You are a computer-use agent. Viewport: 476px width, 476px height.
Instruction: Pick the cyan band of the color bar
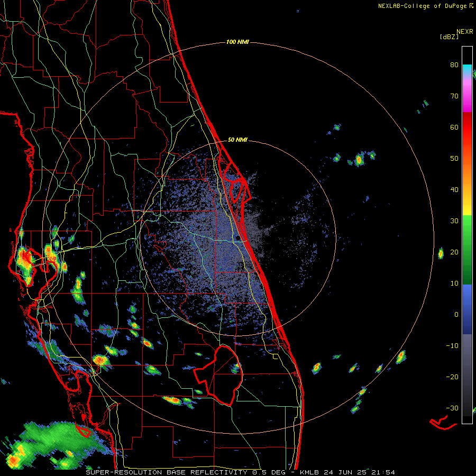pyautogui.click(x=467, y=68)
